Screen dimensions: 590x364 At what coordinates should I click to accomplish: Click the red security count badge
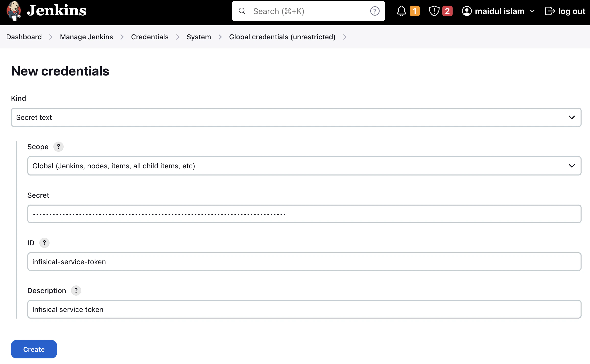tap(447, 11)
